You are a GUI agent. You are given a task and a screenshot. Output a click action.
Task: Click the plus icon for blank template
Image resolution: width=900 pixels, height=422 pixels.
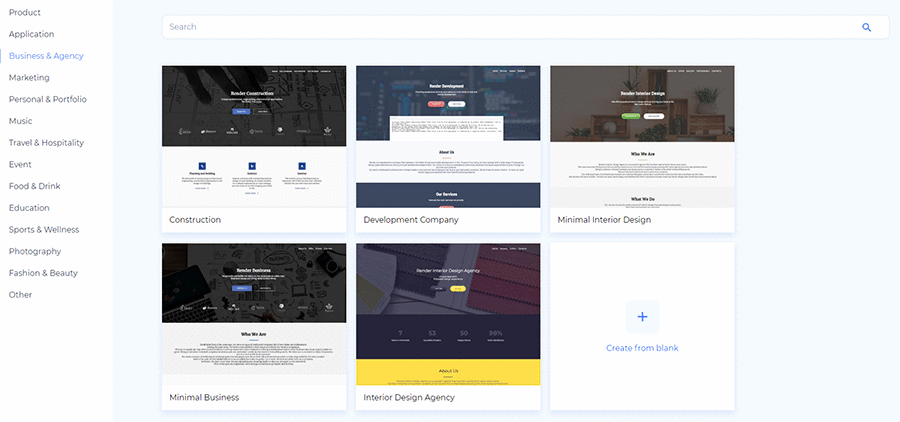pos(642,317)
